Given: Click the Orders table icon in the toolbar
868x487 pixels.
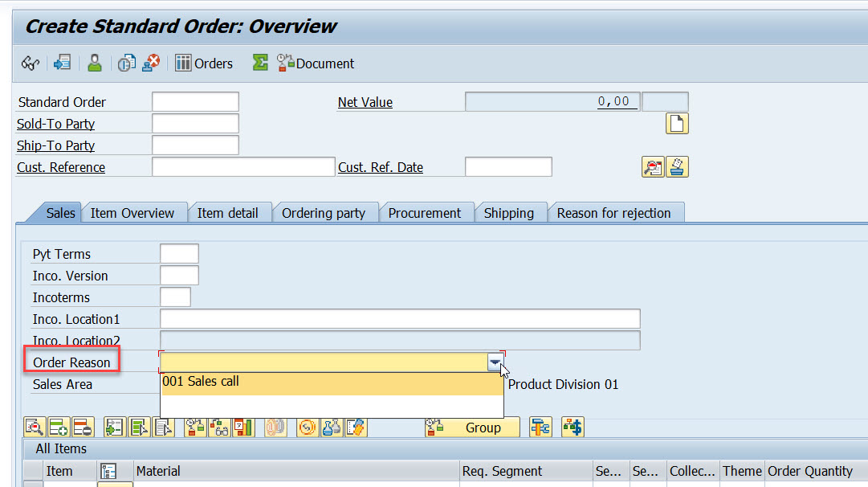Looking at the screenshot, I should click(x=183, y=63).
